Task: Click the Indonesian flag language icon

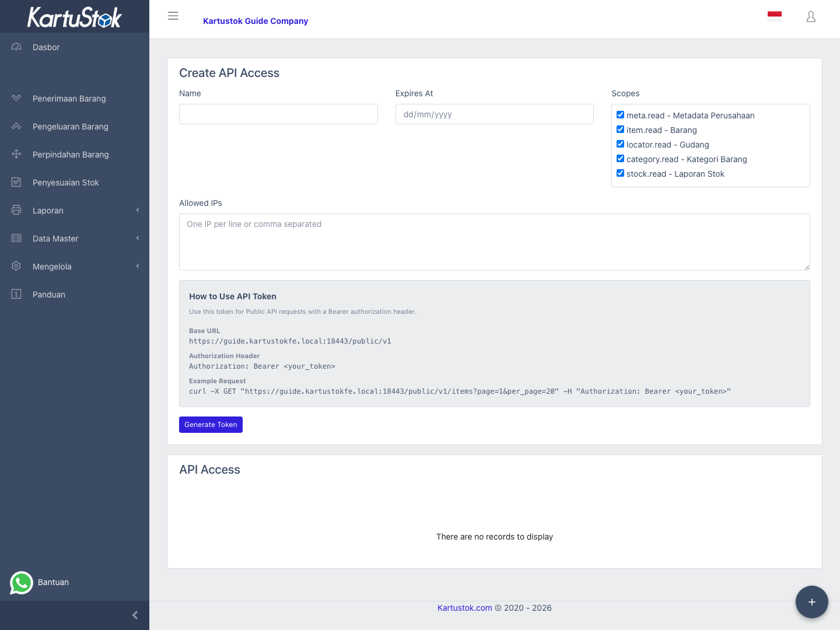Action: tap(775, 16)
